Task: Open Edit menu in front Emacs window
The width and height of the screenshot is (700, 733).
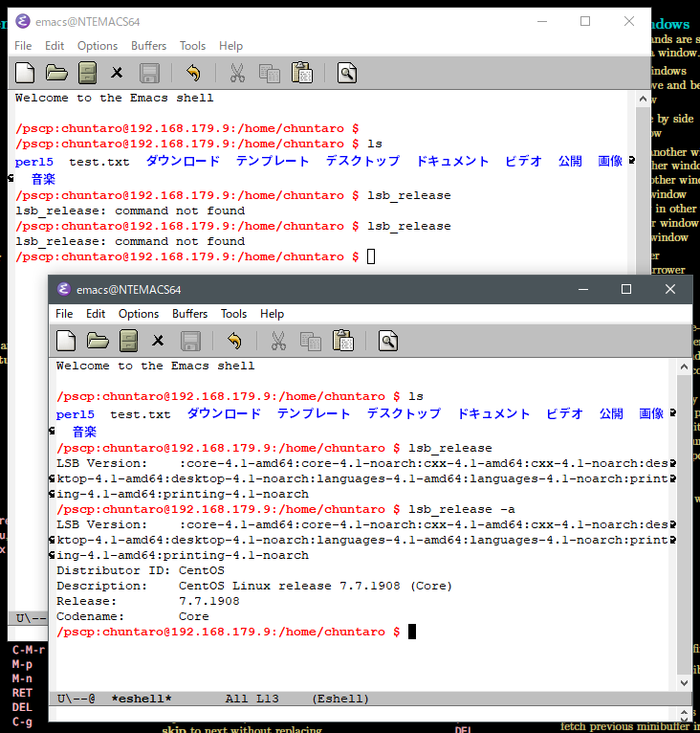Action: tap(96, 314)
